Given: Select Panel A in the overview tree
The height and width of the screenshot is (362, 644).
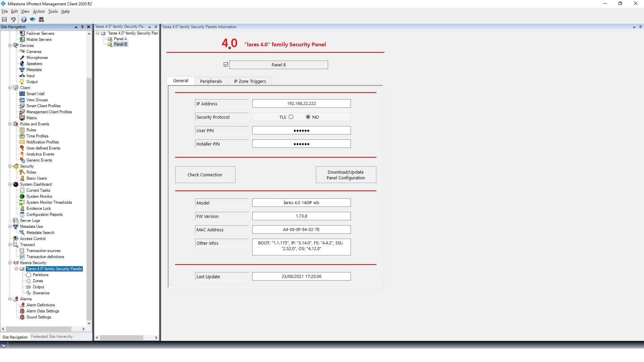Looking at the screenshot, I should click(x=120, y=39).
